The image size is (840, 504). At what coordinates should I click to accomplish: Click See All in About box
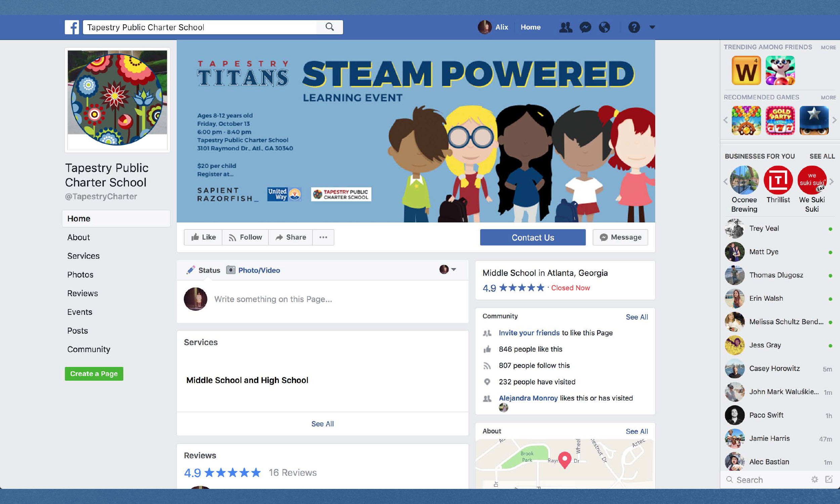[x=637, y=431]
